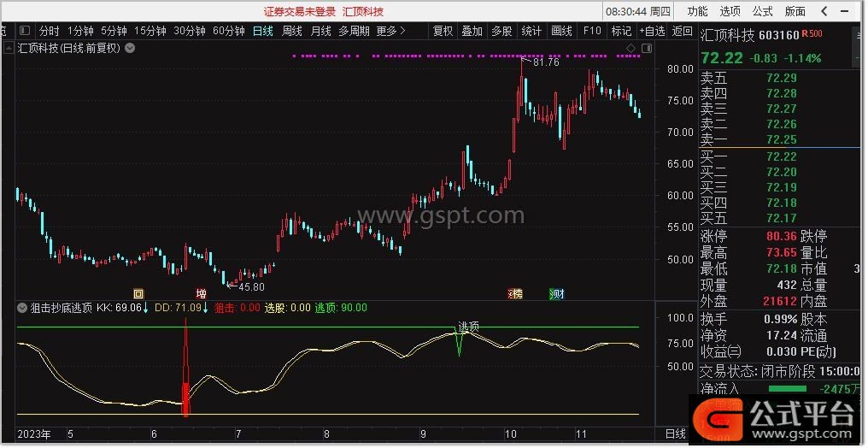Viewport: 868px width, 448px height.
Task: Select the 日线 daily period
Action: coord(263,31)
